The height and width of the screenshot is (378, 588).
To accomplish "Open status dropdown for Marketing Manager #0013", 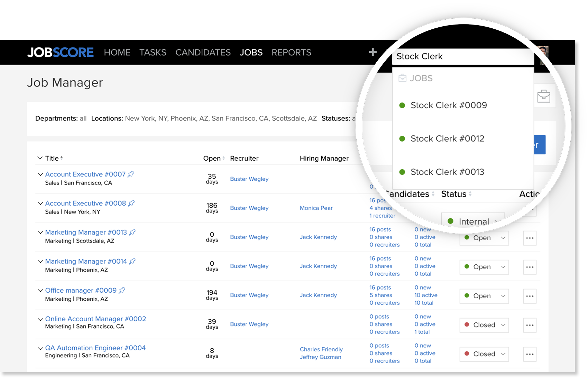I will [x=484, y=238].
